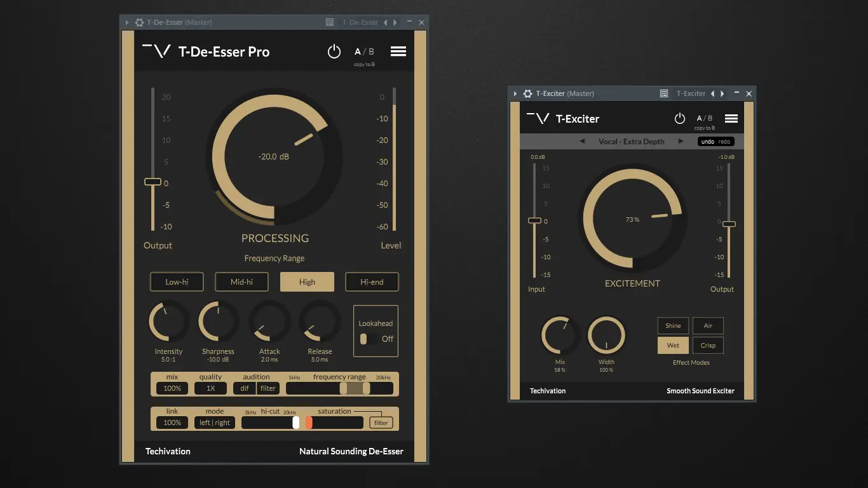Switch to state A in T-Exciter

[x=700, y=118]
